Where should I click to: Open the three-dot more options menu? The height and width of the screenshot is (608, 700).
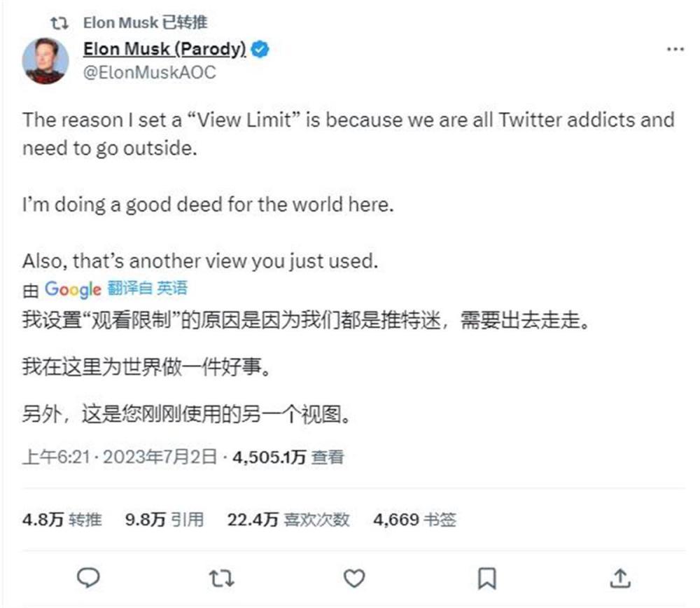tap(675, 50)
